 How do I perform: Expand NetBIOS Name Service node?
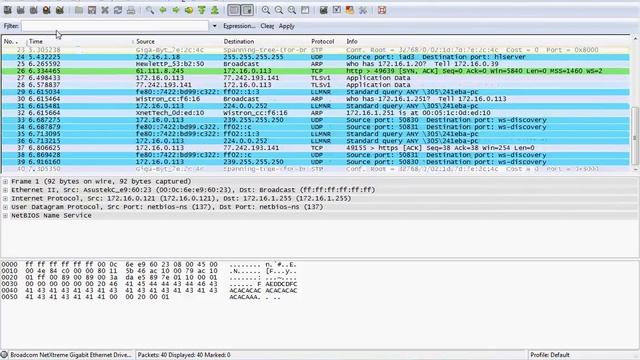point(5,216)
